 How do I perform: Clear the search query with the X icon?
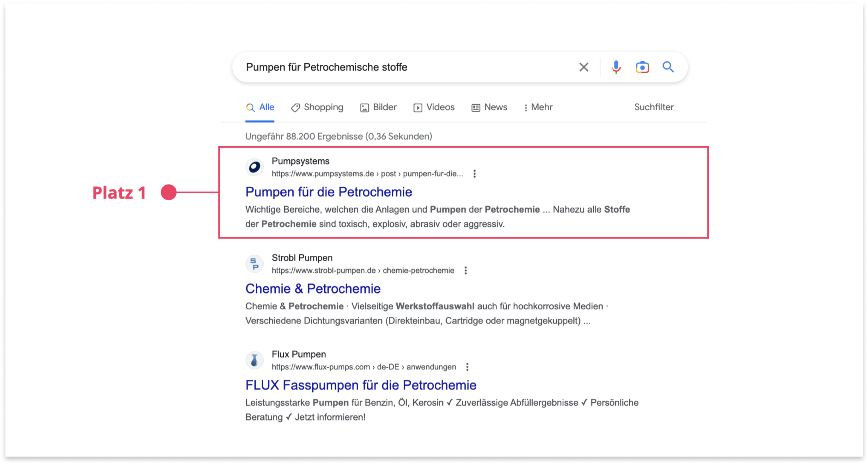[x=584, y=67]
